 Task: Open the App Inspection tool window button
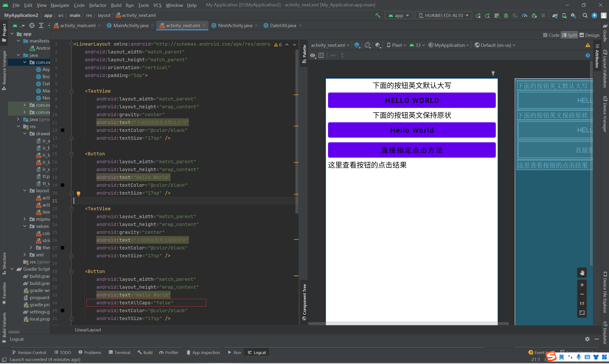tap(203, 352)
